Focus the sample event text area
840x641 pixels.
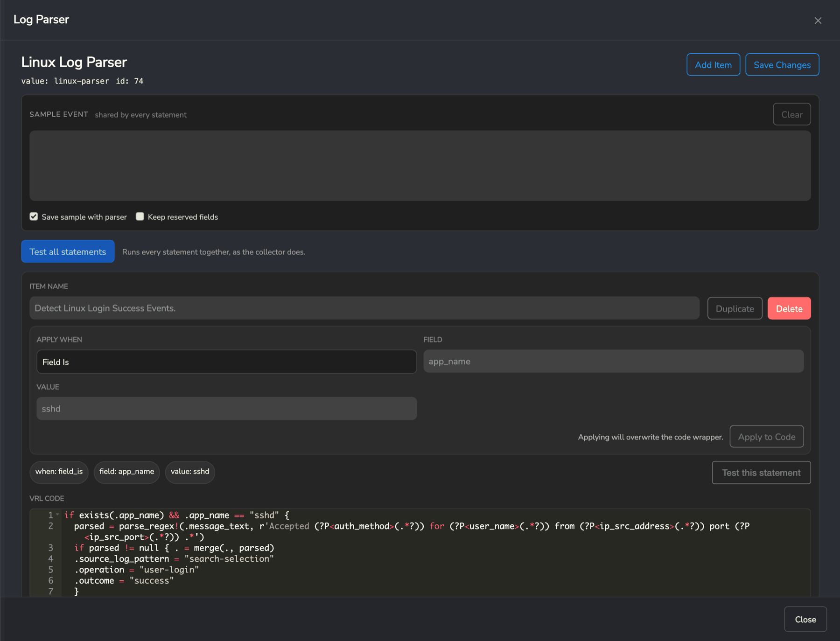click(420, 166)
